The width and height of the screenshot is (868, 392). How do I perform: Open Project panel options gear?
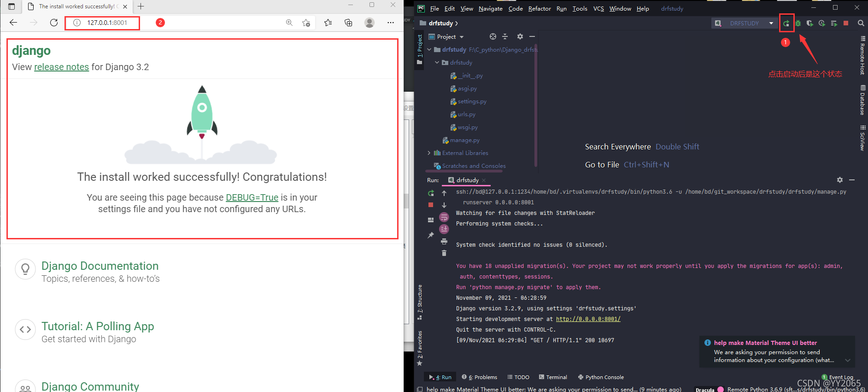point(520,36)
